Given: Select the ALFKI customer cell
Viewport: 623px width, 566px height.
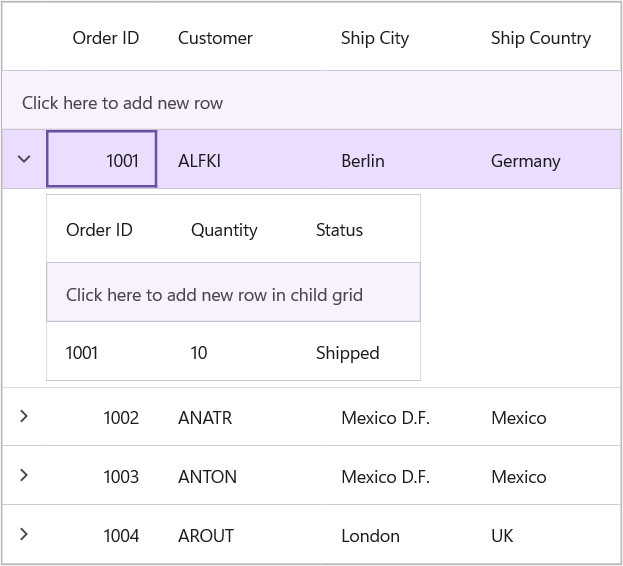Looking at the screenshot, I should pyautogui.click(x=200, y=161).
